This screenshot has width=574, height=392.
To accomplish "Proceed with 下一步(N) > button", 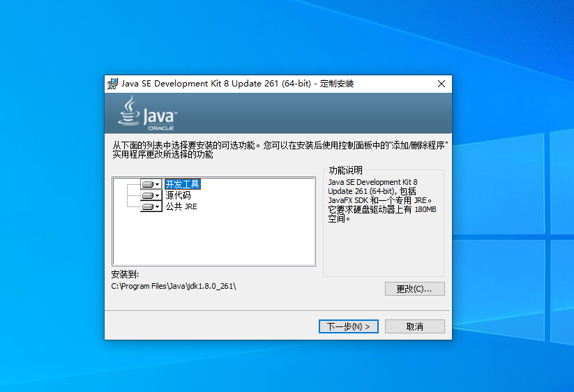I will [349, 326].
